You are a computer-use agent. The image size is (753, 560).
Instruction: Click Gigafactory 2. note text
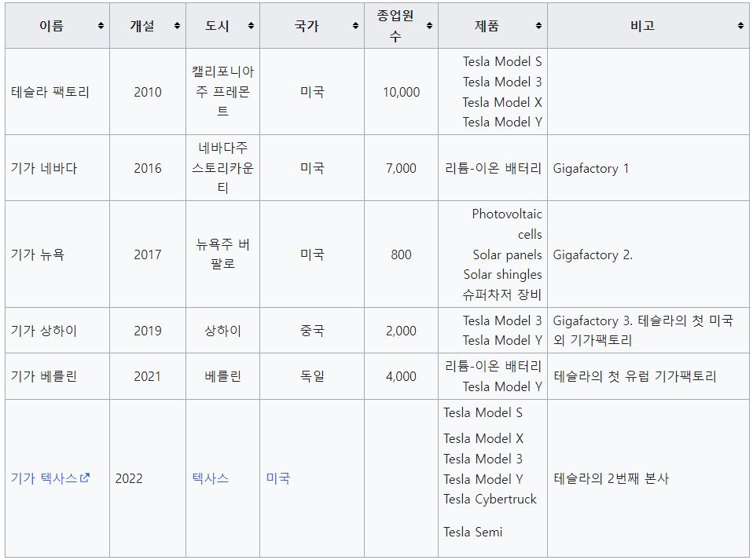tap(593, 254)
